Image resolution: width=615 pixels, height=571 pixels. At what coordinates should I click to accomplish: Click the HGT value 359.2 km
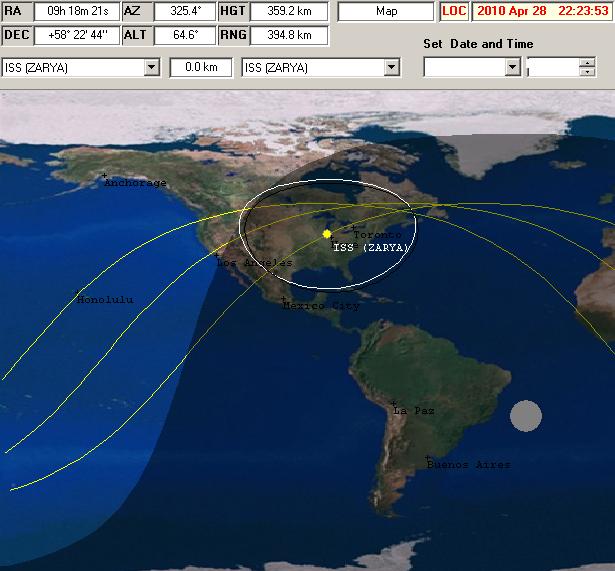(289, 11)
